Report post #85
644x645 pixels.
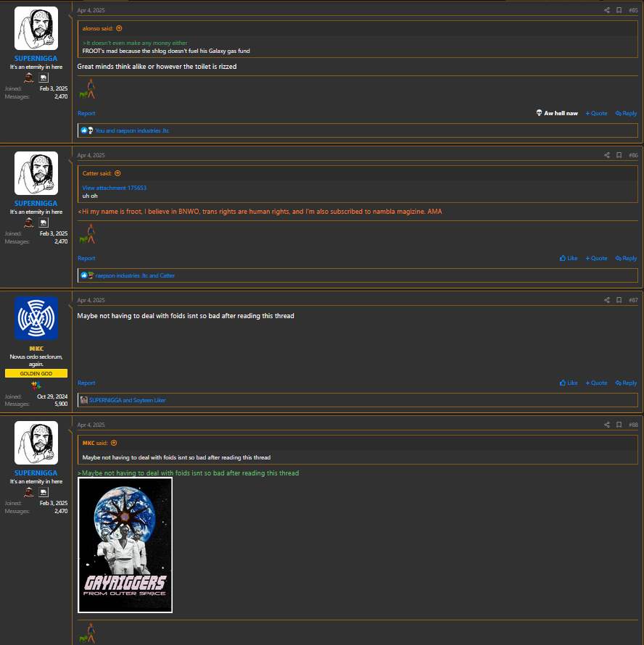pyautogui.click(x=86, y=113)
